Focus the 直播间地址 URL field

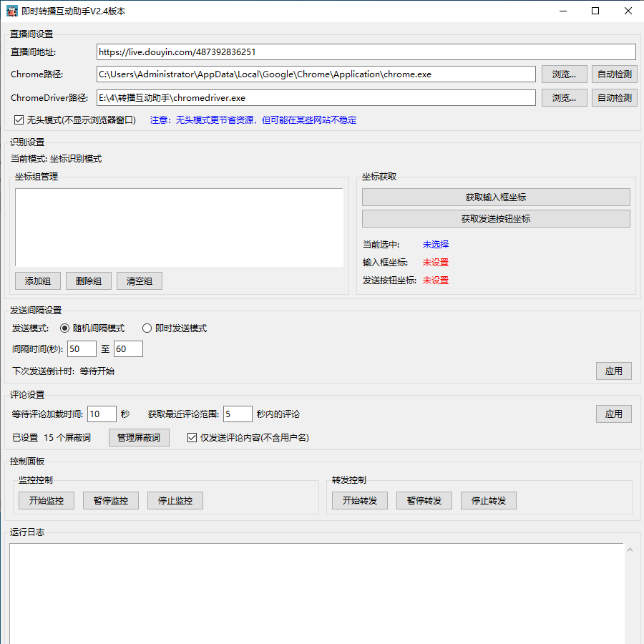(x=366, y=52)
